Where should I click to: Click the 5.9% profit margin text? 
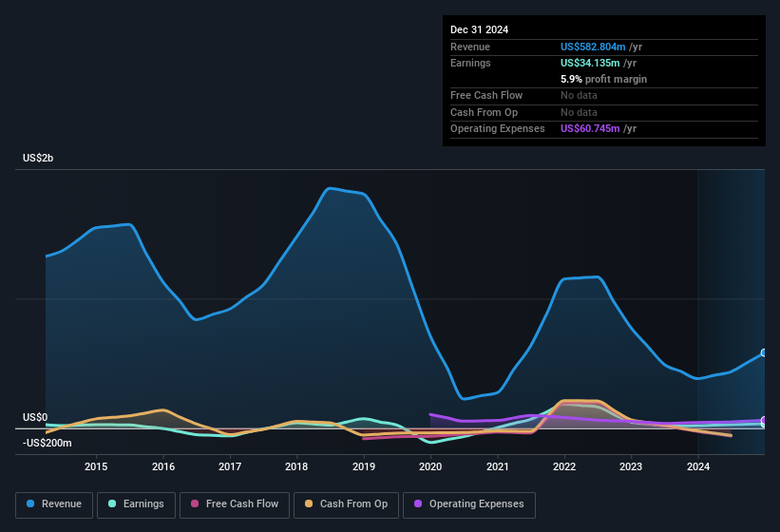click(604, 79)
